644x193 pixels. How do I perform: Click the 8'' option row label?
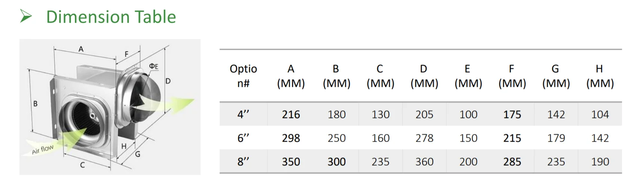pyautogui.click(x=243, y=162)
